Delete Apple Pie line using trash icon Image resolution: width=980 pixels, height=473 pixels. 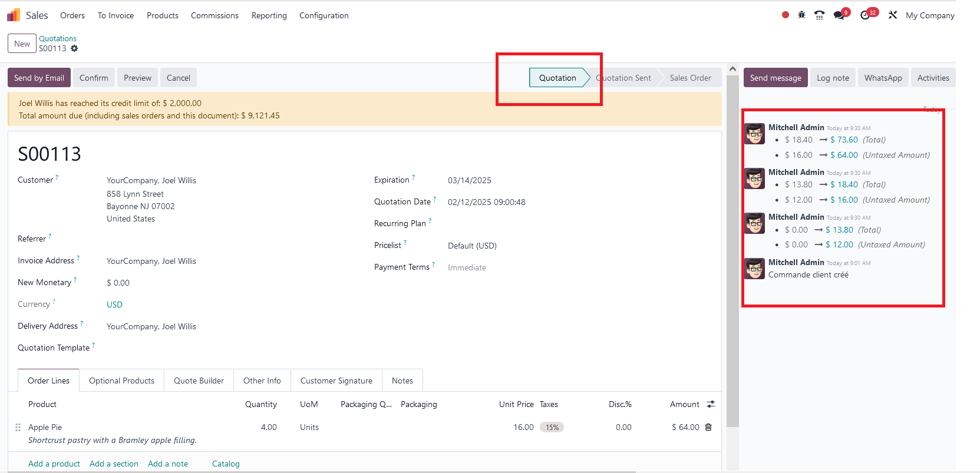708,427
